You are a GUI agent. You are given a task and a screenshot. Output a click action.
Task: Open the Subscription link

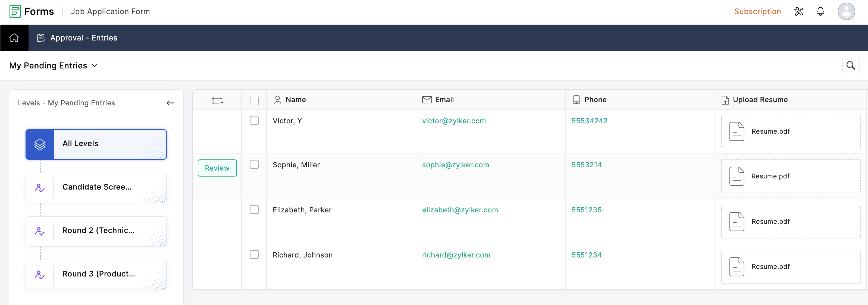click(757, 11)
